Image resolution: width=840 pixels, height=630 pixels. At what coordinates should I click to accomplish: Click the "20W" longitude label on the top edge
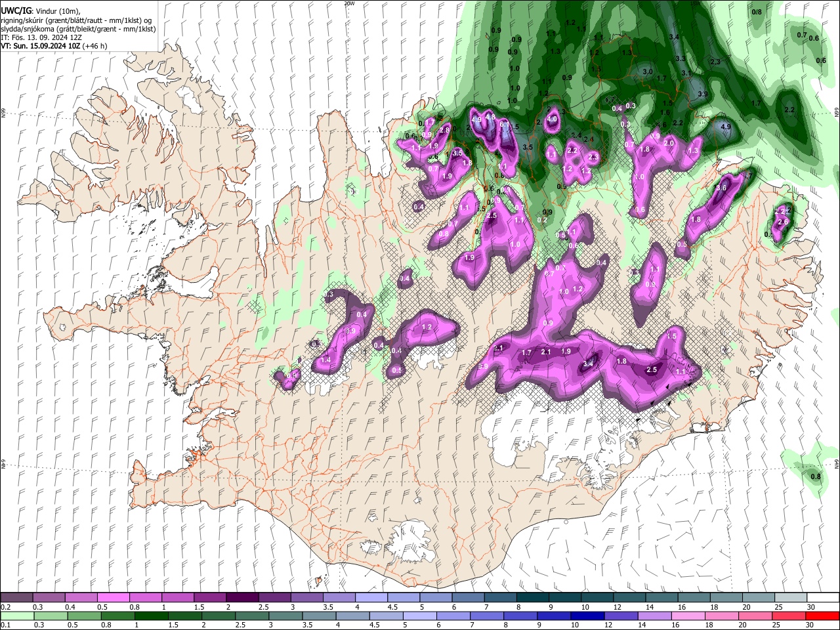click(349, 3)
